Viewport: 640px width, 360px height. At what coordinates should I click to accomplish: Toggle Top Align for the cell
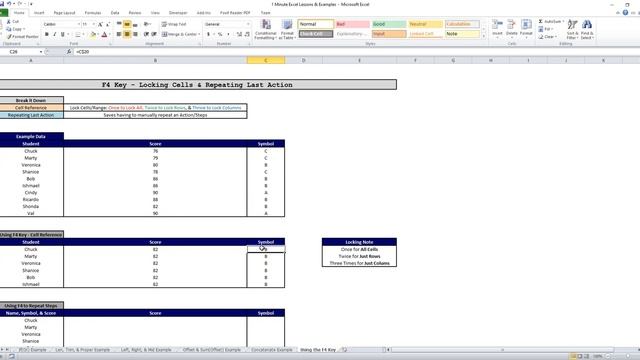(119, 24)
